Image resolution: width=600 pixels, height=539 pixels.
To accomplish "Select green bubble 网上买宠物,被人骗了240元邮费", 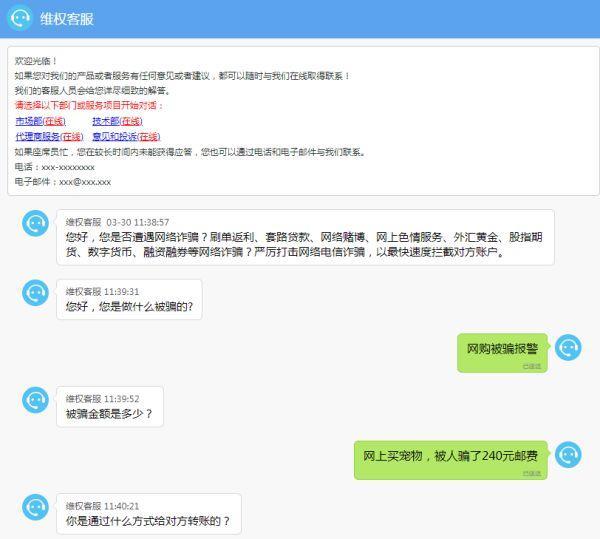I will (451, 460).
